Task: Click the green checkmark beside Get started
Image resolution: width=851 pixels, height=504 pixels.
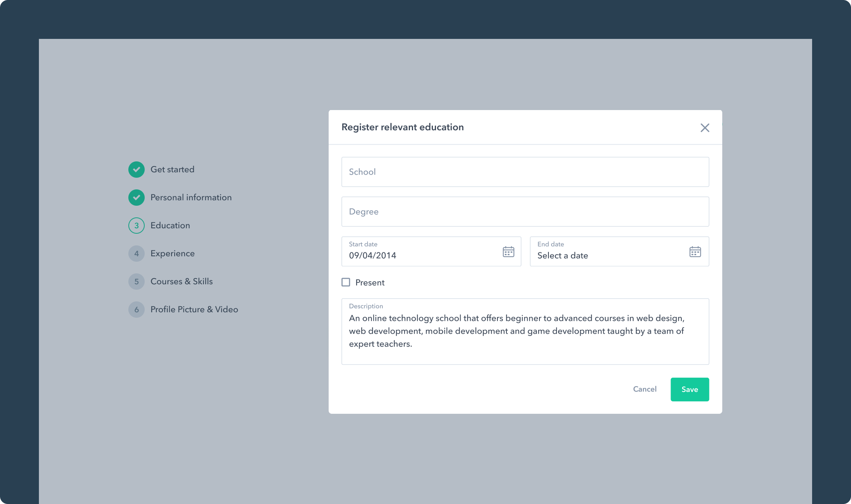Action: (x=136, y=169)
